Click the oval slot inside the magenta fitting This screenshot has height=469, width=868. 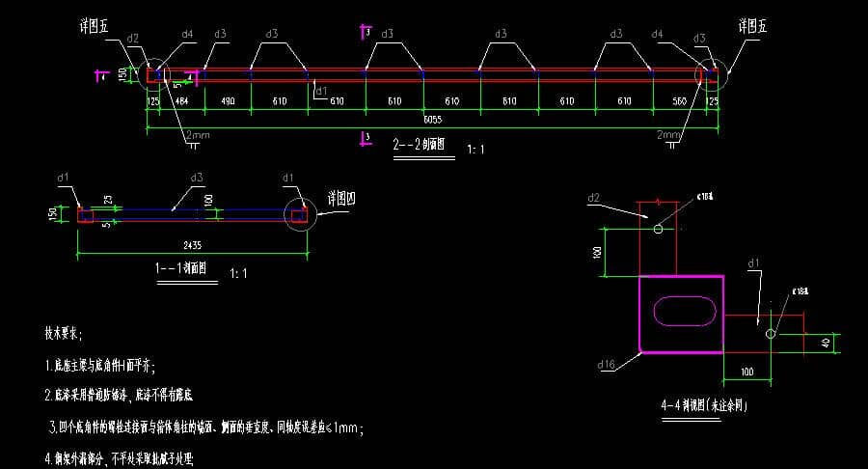(x=684, y=312)
